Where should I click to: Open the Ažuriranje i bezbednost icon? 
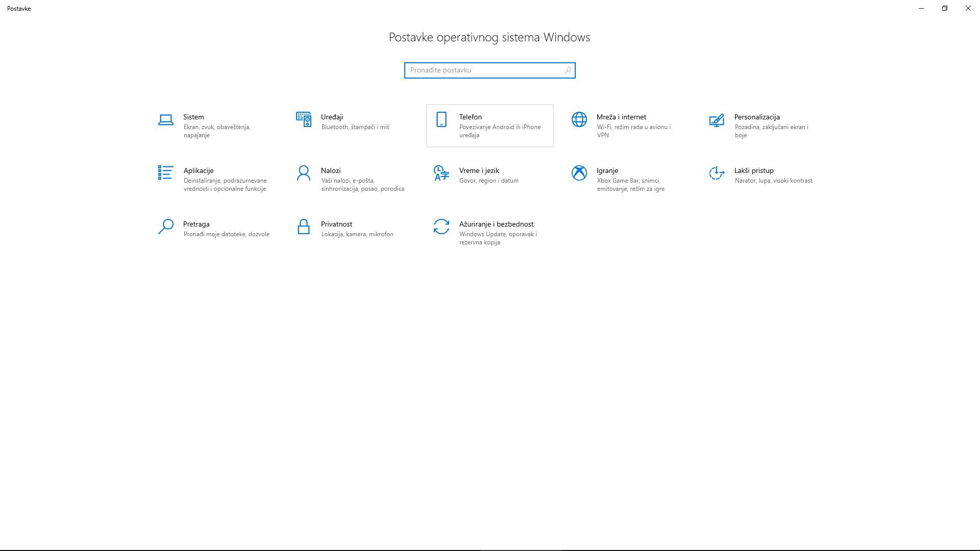coord(441,227)
